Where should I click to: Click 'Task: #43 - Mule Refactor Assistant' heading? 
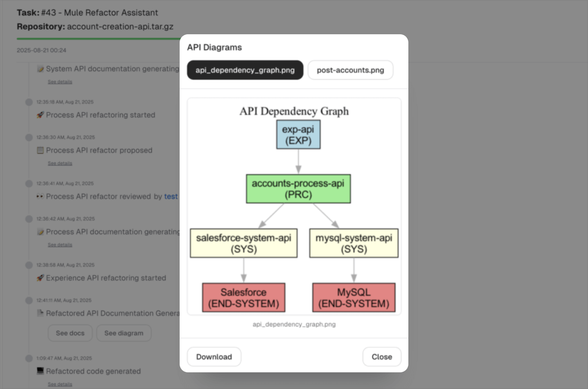point(88,13)
